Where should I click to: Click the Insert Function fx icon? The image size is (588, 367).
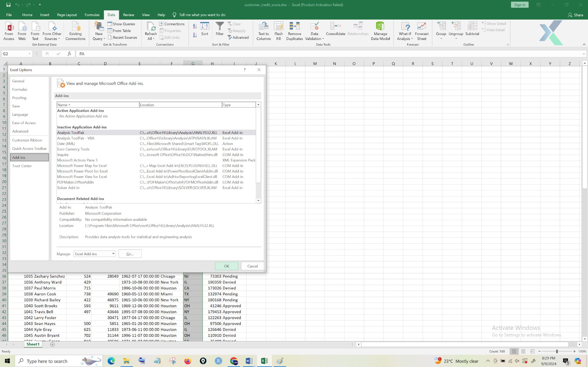[x=69, y=54]
